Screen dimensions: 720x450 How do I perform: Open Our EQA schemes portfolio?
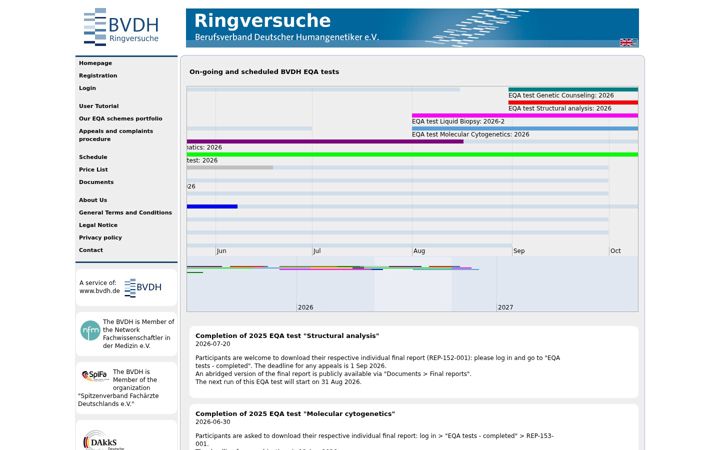120,118
